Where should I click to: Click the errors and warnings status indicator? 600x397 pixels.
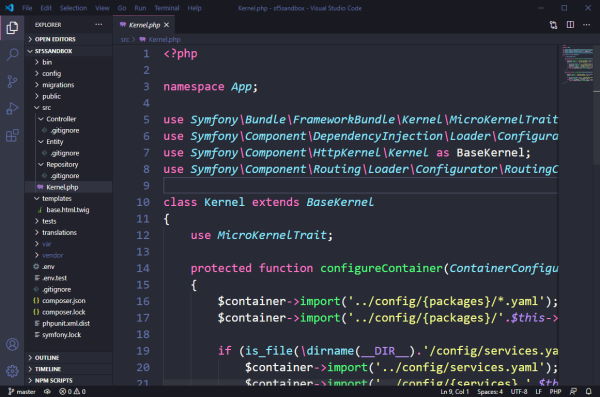(72, 392)
